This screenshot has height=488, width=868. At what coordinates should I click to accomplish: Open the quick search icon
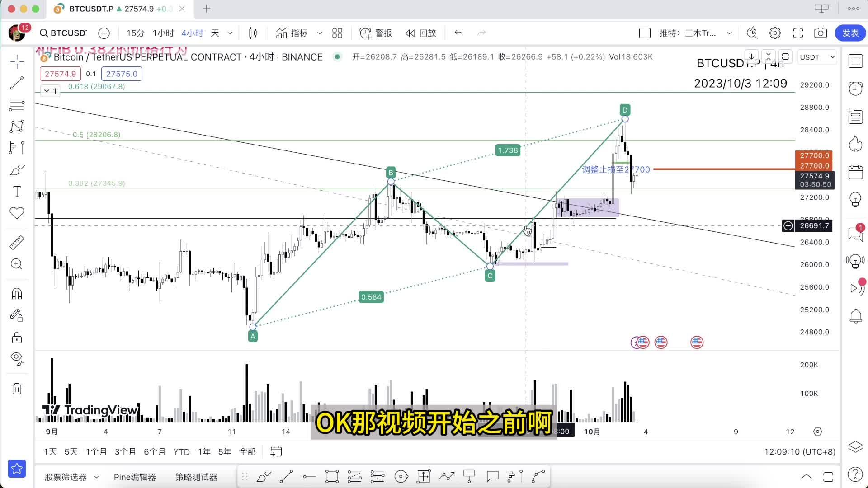coord(752,33)
